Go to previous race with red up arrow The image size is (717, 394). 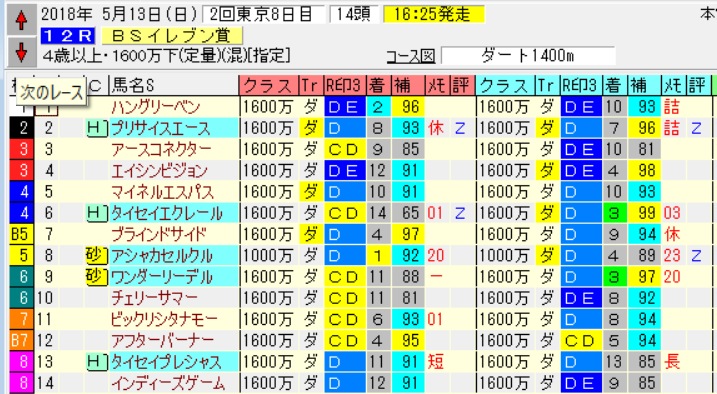pyautogui.click(x=21, y=21)
